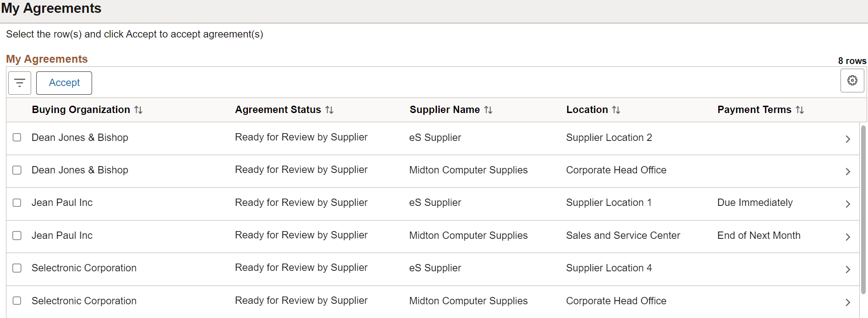Open the filter options icon
The height and width of the screenshot is (318, 868).
click(x=20, y=83)
